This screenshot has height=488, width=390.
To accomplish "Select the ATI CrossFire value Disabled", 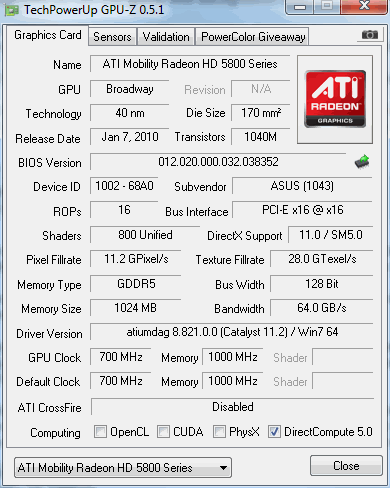I will (233, 407).
